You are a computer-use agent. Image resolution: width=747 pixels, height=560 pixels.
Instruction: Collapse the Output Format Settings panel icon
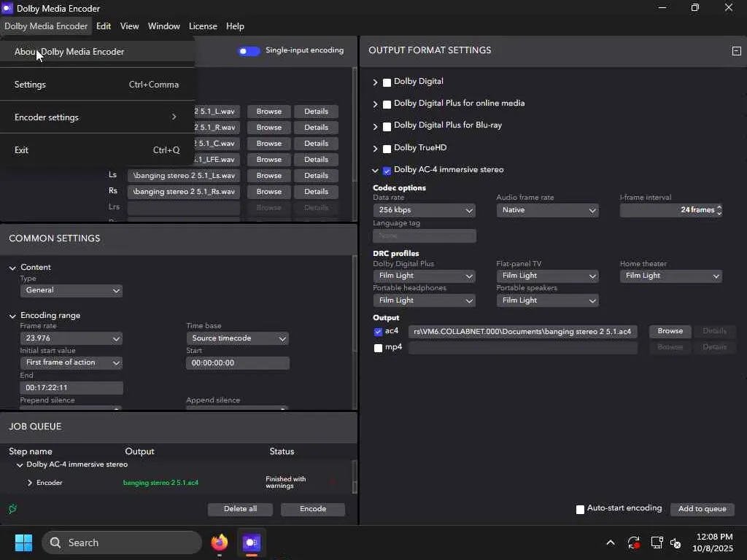click(x=736, y=51)
